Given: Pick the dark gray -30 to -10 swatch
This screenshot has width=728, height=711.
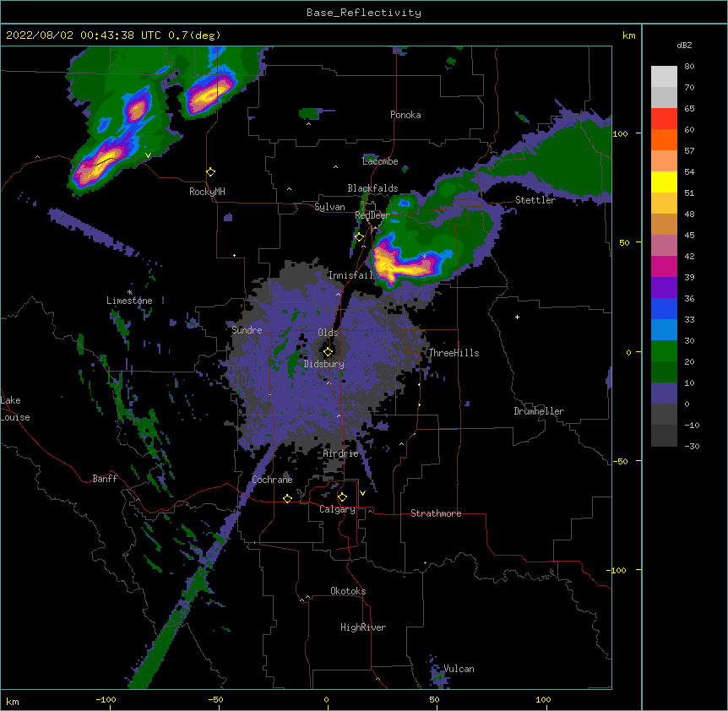Looking at the screenshot, I should click(664, 436).
